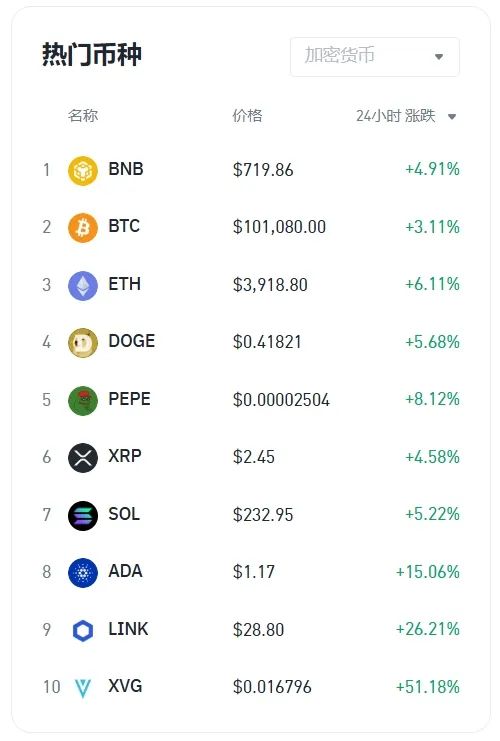Open the DOGE coin name link
Image resolution: width=500 pixels, height=741 pixels.
pos(131,341)
